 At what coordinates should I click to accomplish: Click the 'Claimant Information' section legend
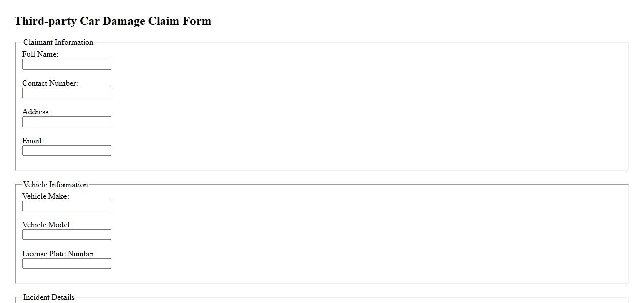[x=58, y=42]
